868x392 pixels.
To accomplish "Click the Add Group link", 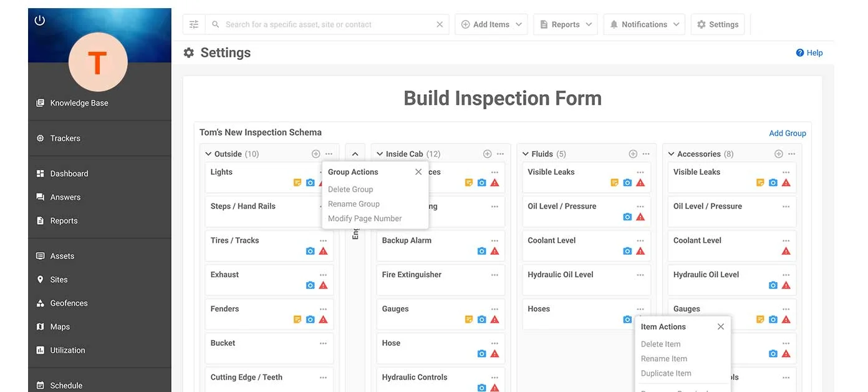I will pos(787,133).
